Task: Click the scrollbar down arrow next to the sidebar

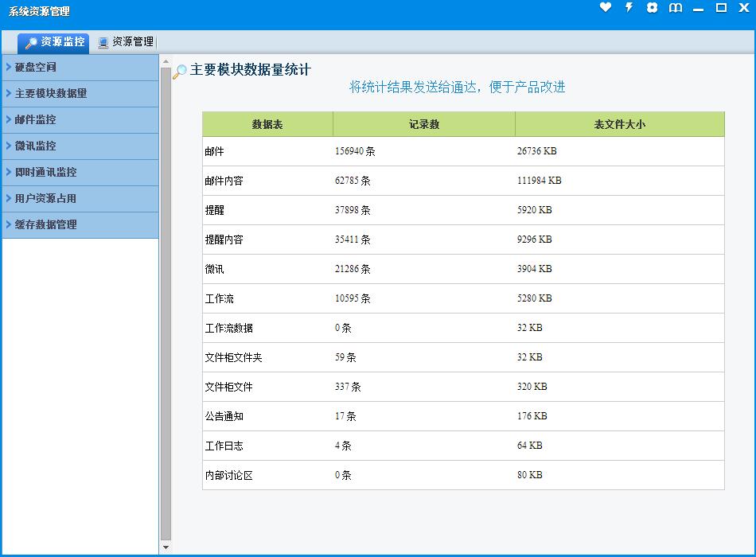Action: pyautogui.click(x=166, y=547)
